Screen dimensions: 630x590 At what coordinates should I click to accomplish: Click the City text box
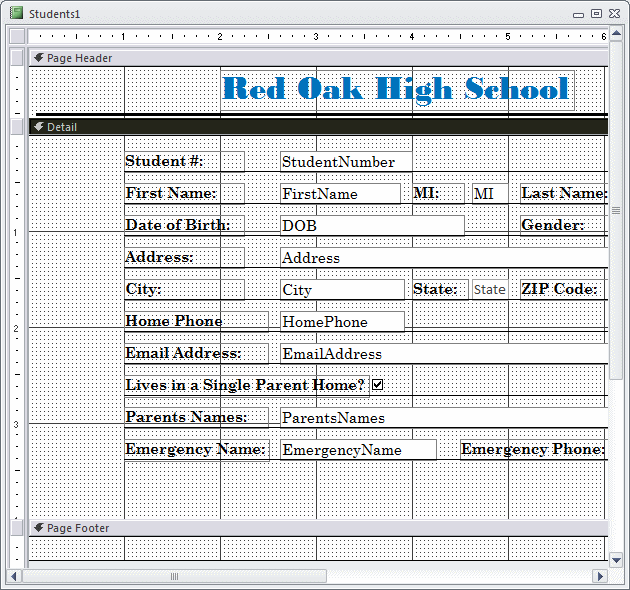[x=342, y=290]
